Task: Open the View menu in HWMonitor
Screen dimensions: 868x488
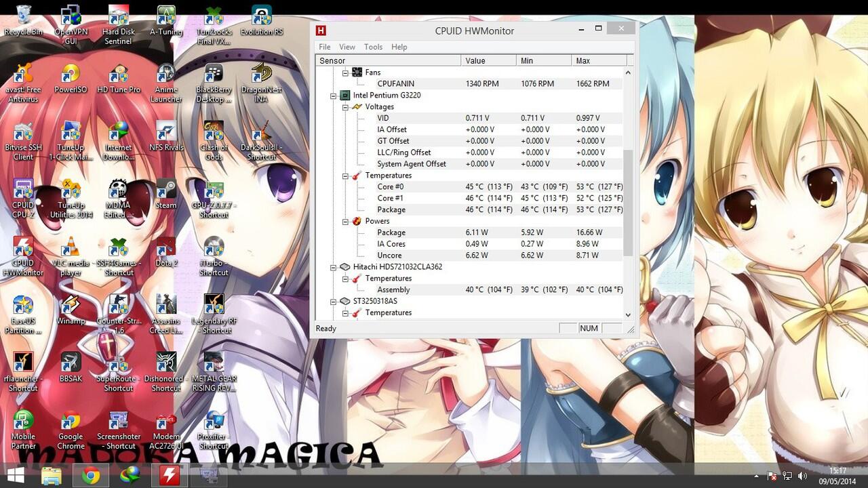Action: 347,47
